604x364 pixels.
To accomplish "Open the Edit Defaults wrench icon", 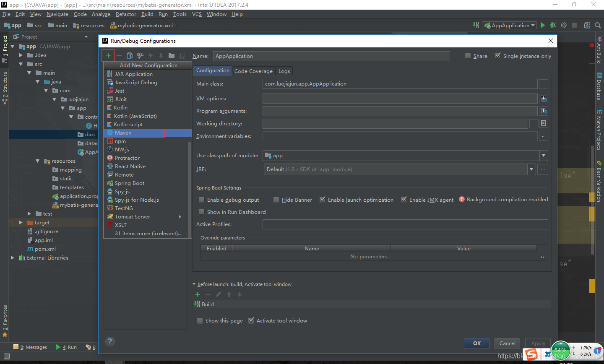I will (140, 56).
